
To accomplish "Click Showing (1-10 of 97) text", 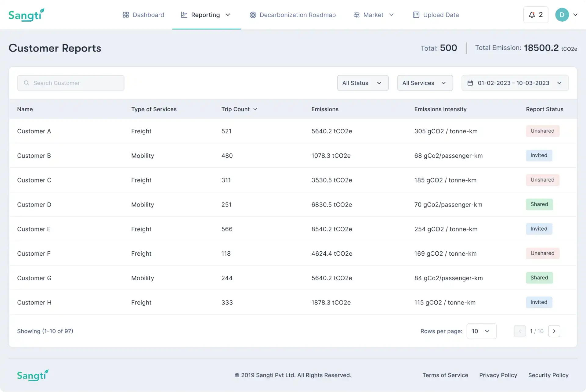I will 45,331.
